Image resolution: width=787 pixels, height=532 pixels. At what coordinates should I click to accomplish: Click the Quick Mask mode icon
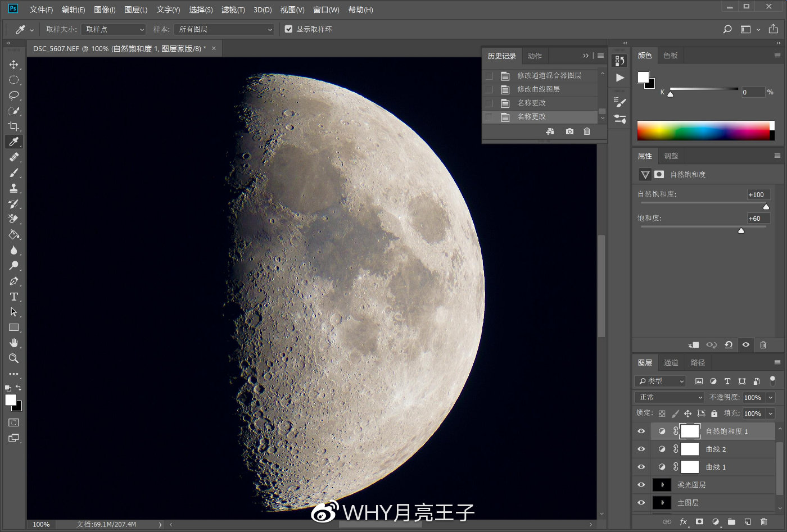pyautogui.click(x=13, y=422)
